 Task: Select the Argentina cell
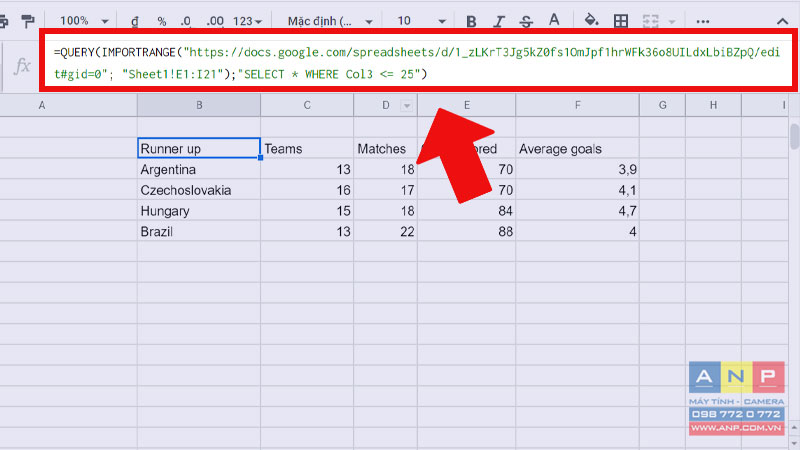pos(199,169)
